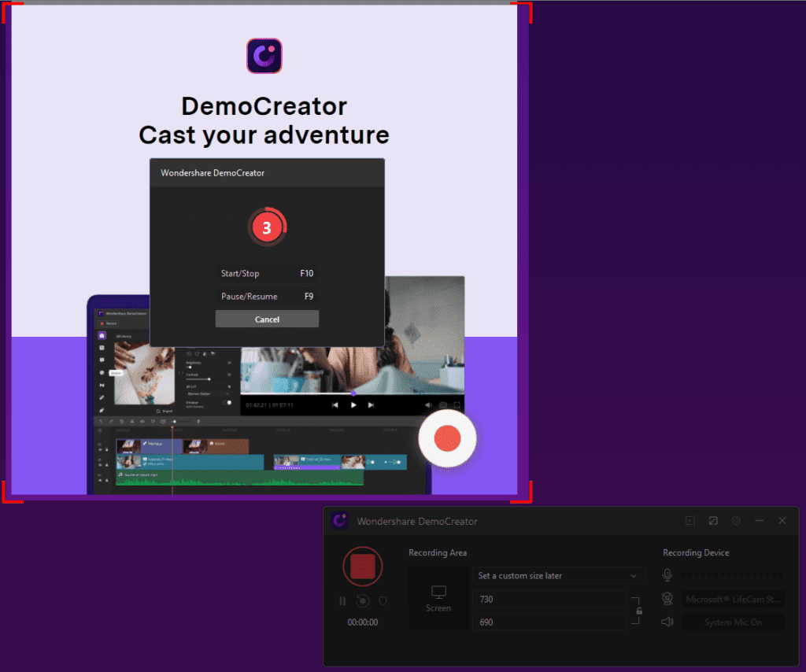Click the DemoCreator logo in recorder title bar

click(340, 520)
